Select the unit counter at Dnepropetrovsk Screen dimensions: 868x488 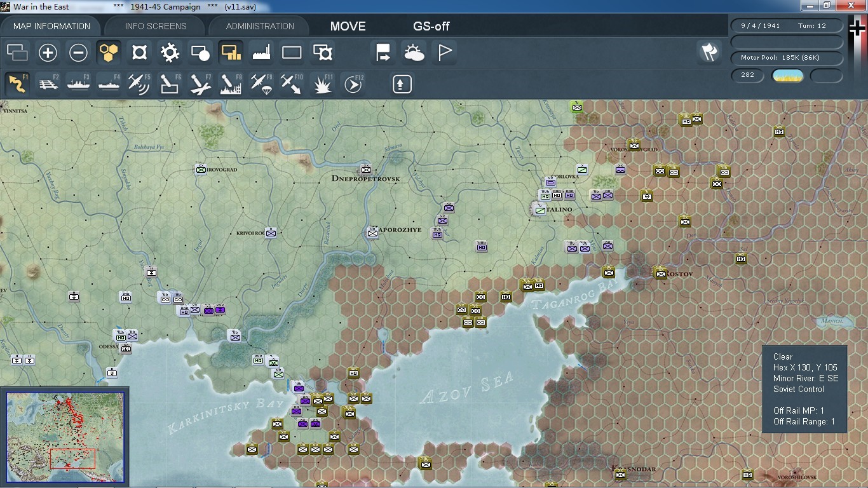[x=367, y=169]
